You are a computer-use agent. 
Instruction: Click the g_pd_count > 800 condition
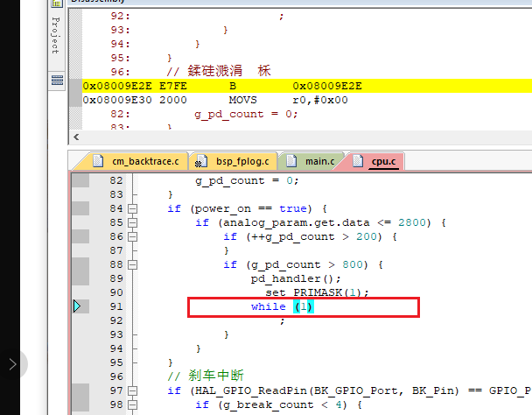(307, 264)
